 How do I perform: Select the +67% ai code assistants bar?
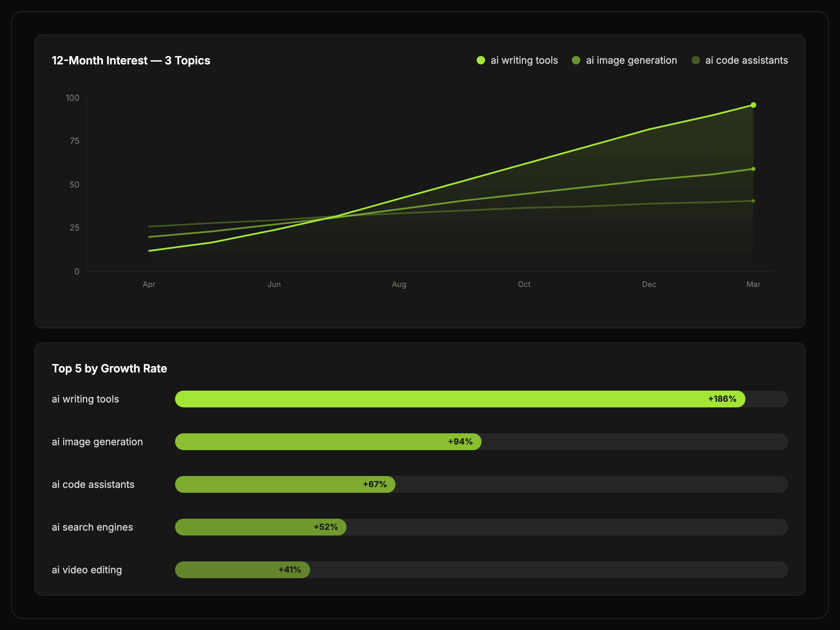coord(285,484)
